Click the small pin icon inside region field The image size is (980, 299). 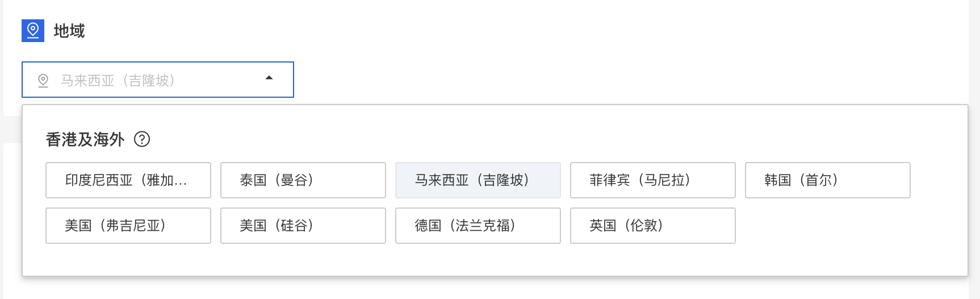point(43,81)
